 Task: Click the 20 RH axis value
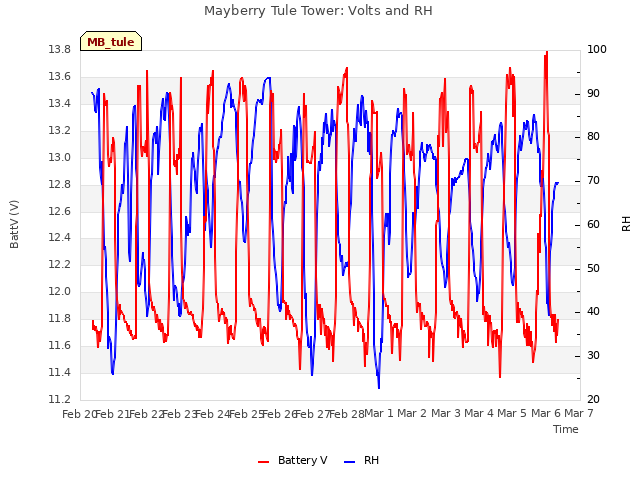[x=593, y=399]
